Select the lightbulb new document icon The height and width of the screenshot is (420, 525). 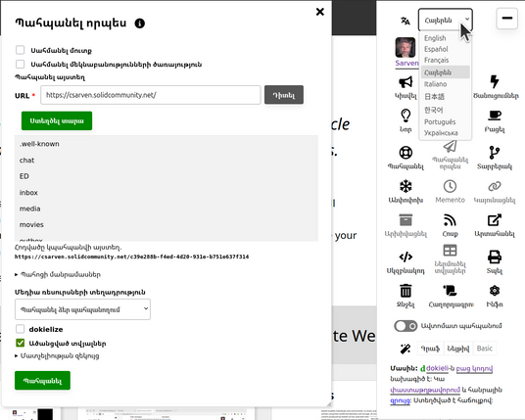tap(406, 116)
